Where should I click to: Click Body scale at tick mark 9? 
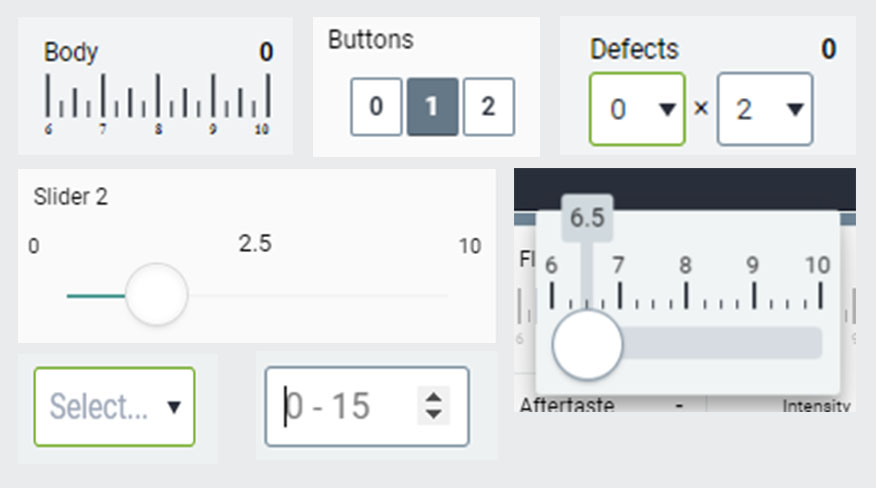point(213,96)
